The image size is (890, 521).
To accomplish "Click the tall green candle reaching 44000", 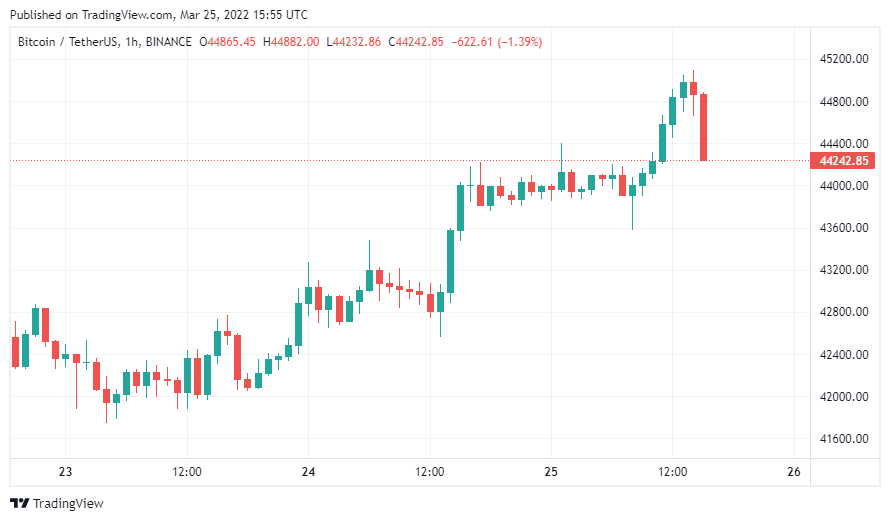I will (460, 208).
